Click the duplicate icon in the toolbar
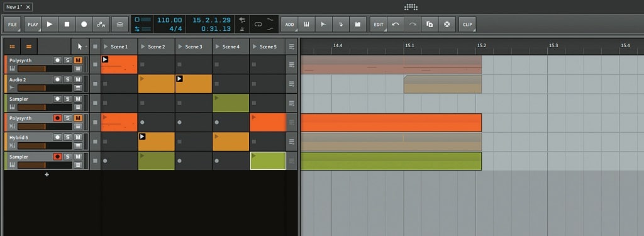Screen dimensions: 644x236 pyautogui.click(x=430, y=25)
